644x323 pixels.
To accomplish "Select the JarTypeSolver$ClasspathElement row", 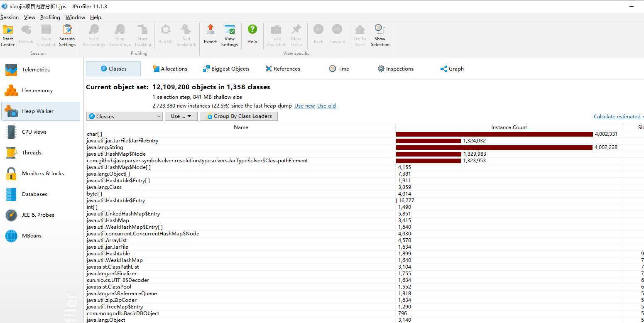I will point(365,161).
